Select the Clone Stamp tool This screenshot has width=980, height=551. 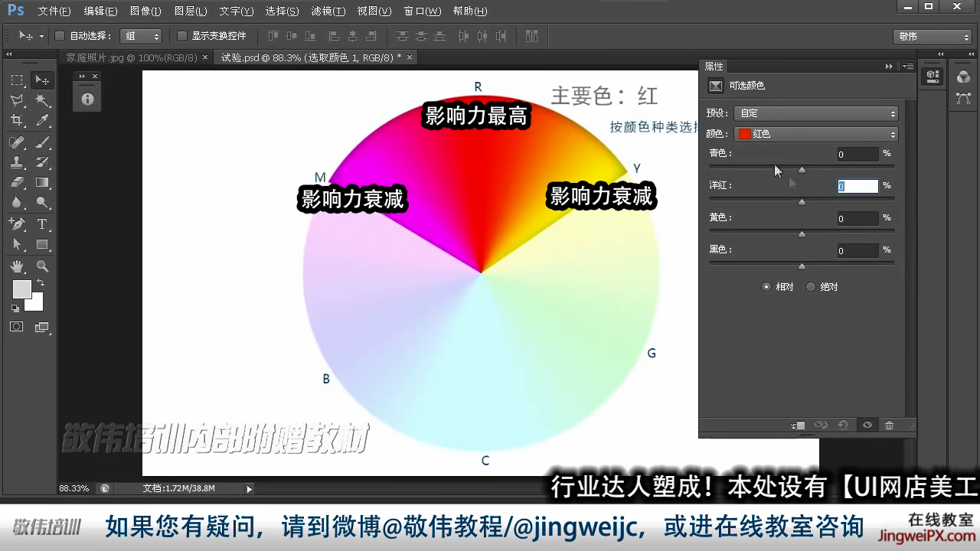(x=17, y=162)
